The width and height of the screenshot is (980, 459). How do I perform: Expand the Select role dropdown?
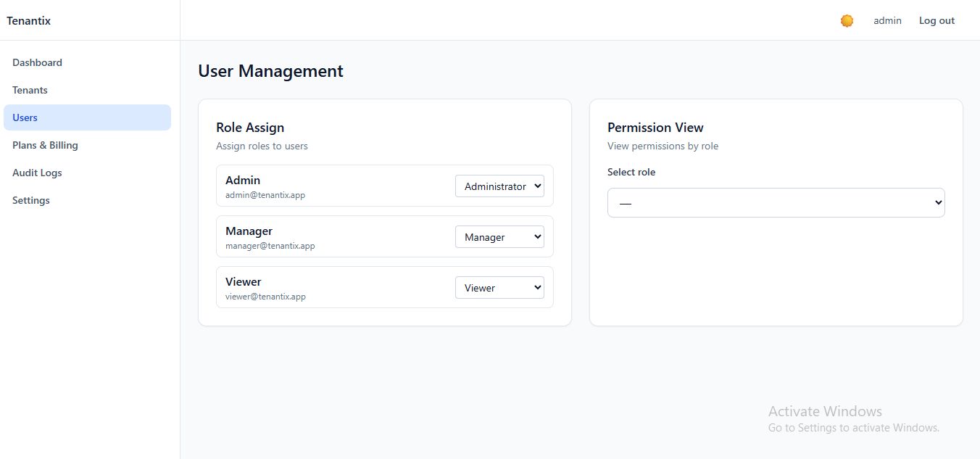[776, 203]
